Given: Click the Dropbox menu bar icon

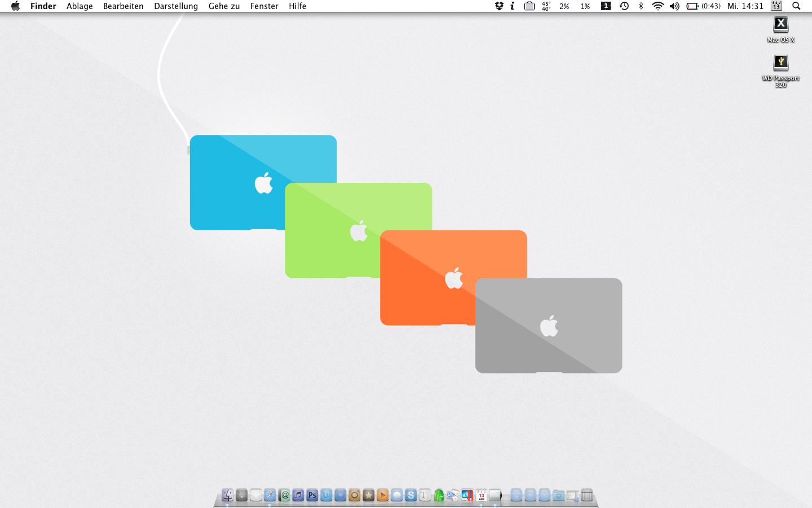Looking at the screenshot, I should tap(499, 6).
